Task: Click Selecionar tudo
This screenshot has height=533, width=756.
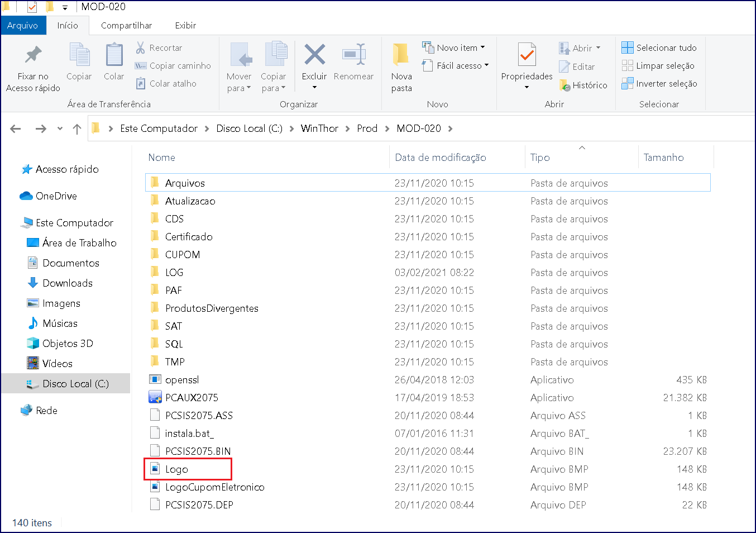Action: (x=659, y=48)
